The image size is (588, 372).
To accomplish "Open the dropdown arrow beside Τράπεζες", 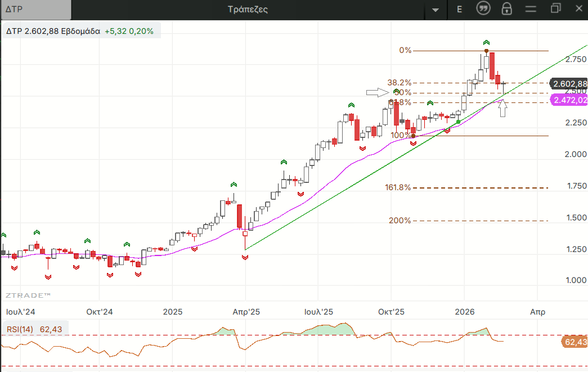I will 435,10.
